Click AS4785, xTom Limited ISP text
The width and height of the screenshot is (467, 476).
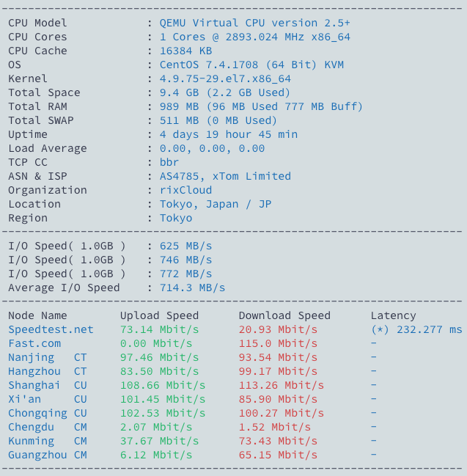pos(225,176)
